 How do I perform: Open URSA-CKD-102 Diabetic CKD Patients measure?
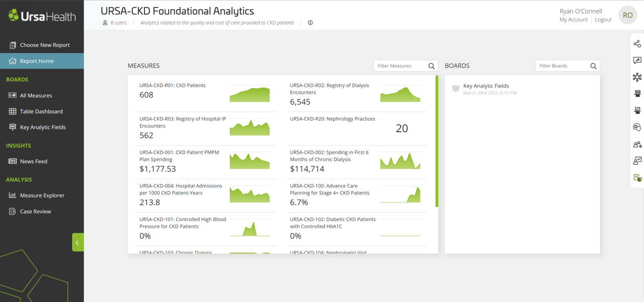click(x=357, y=229)
